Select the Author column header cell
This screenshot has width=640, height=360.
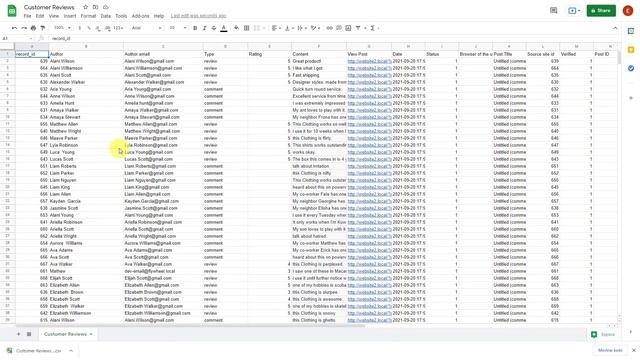(86, 54)
